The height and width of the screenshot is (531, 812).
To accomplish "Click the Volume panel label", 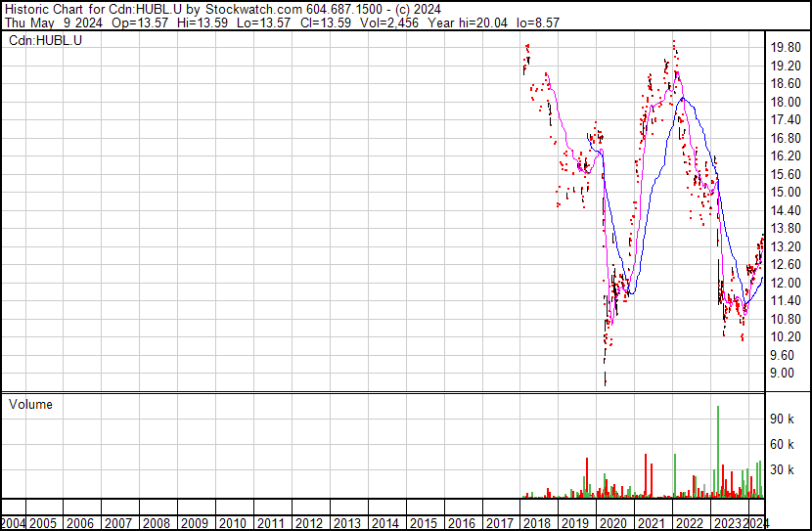I will tap(31, 405).
